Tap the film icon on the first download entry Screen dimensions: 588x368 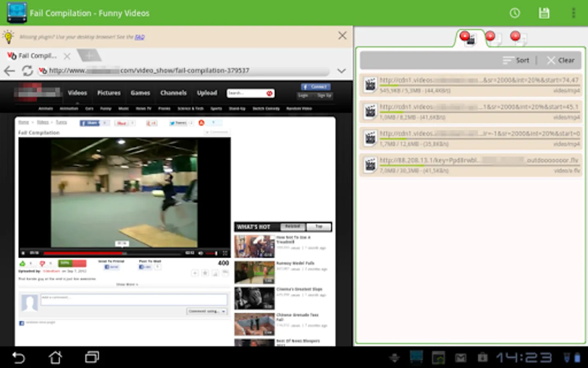(370, 85)
